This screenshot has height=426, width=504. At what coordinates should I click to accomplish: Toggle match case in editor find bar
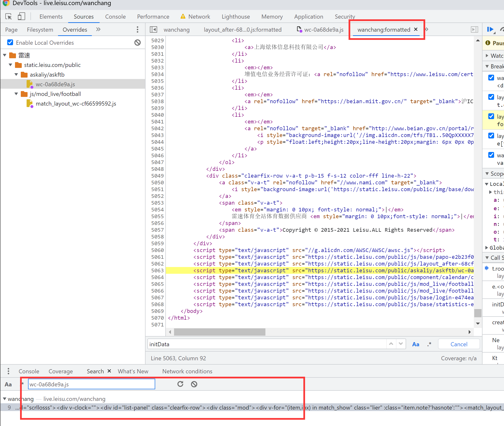click(416, 344)
